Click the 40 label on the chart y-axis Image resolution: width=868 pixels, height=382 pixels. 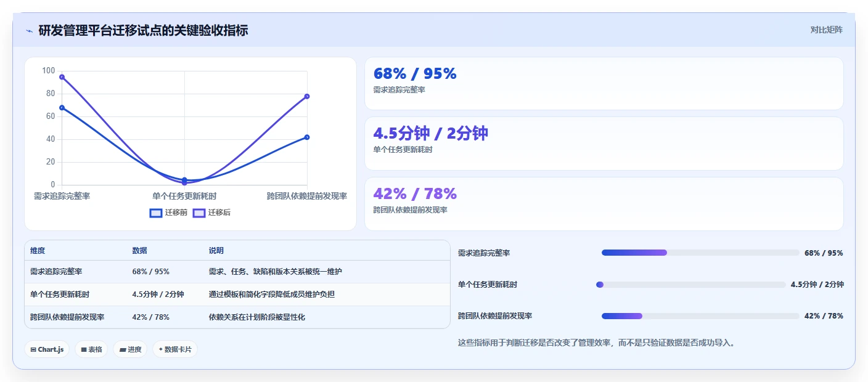(51, 139)
